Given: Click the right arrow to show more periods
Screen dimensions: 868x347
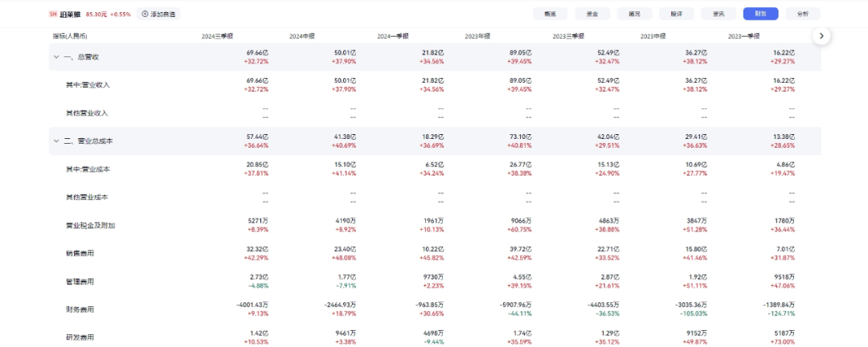Looking at the screenshot, I should (821, 35).
